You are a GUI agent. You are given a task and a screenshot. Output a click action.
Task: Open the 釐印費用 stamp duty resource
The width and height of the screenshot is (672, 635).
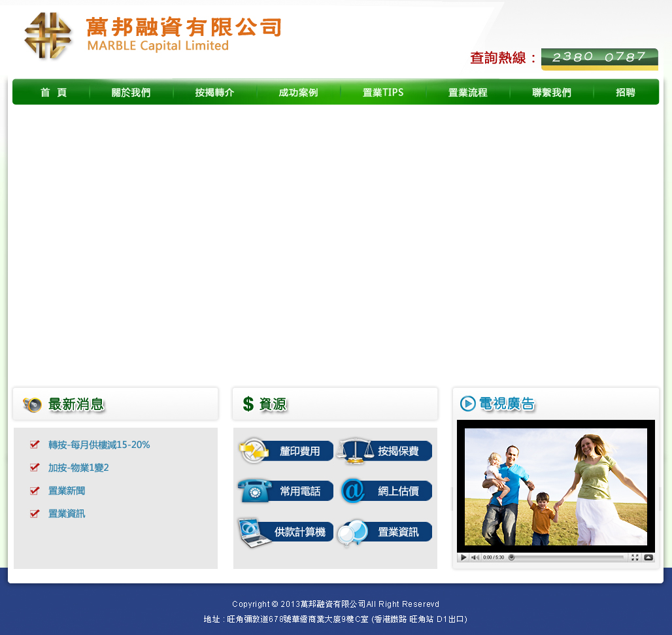pyautogui.click(x=286, y=451)
